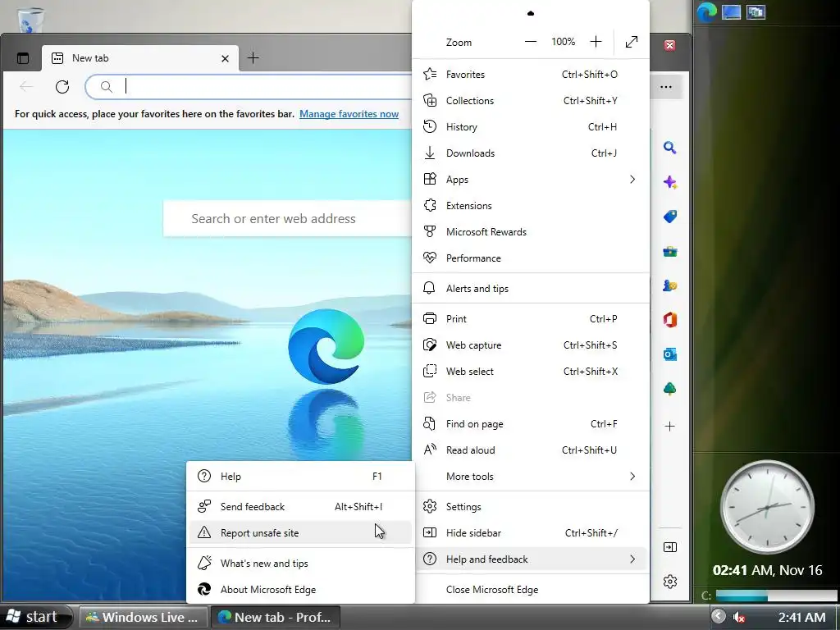
Task: Click the sidebar collapse panel icon
Action: [x=669, y=547]
